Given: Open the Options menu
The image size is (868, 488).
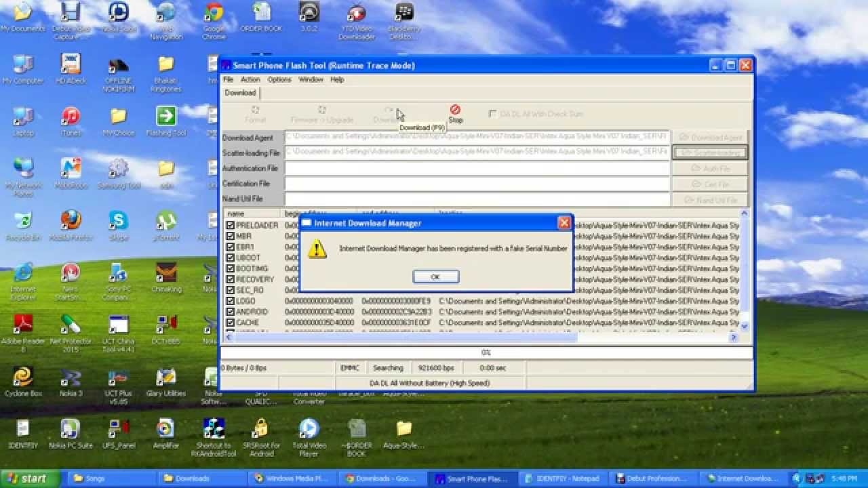Looking at the screenshot, I should tap(279, 79).
